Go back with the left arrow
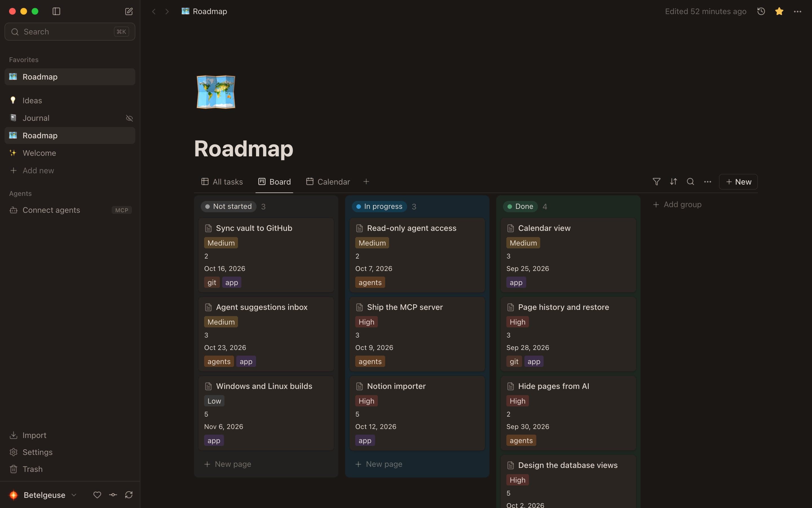The image size is (812, 508). 154,11
